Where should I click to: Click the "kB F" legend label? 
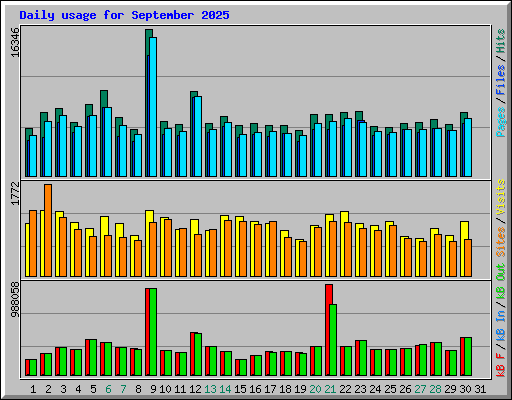pyautogui.click(x=501, y=365)
